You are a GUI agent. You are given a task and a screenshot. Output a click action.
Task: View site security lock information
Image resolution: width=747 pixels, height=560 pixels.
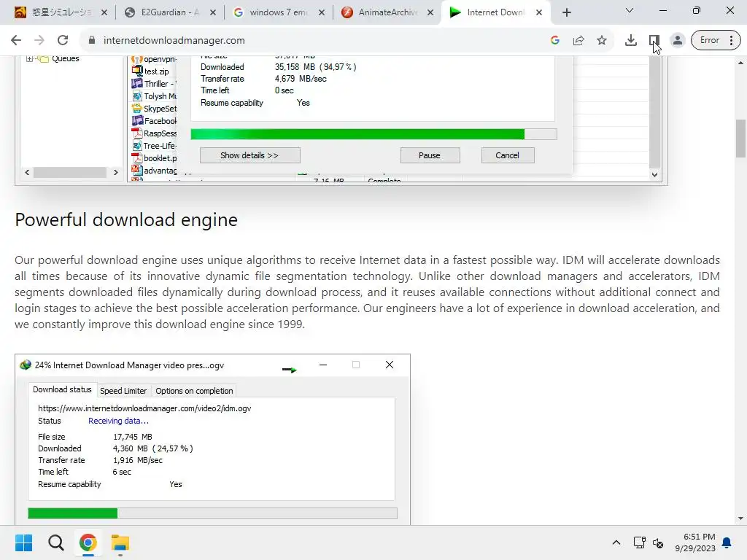tap(92, 41)
